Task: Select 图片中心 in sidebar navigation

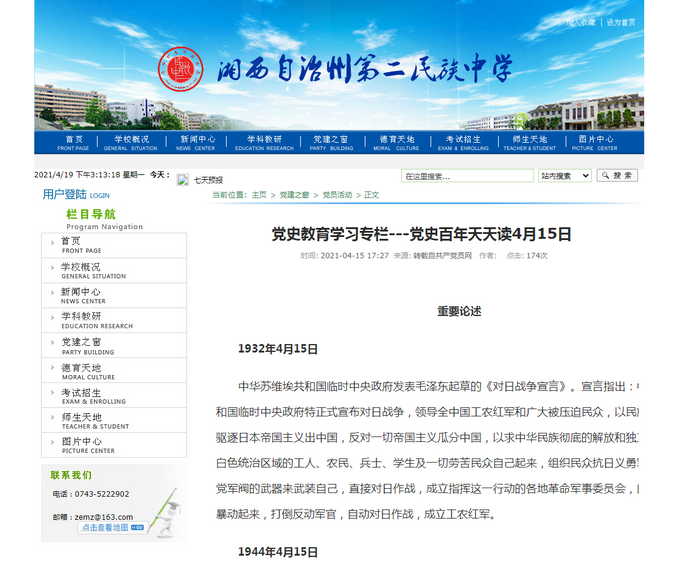Action: [x=114, y=445]
